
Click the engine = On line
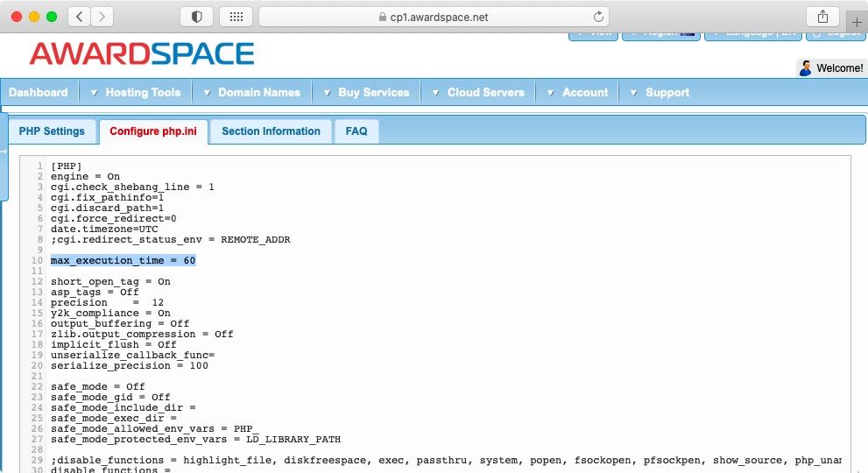pos(85,177)
